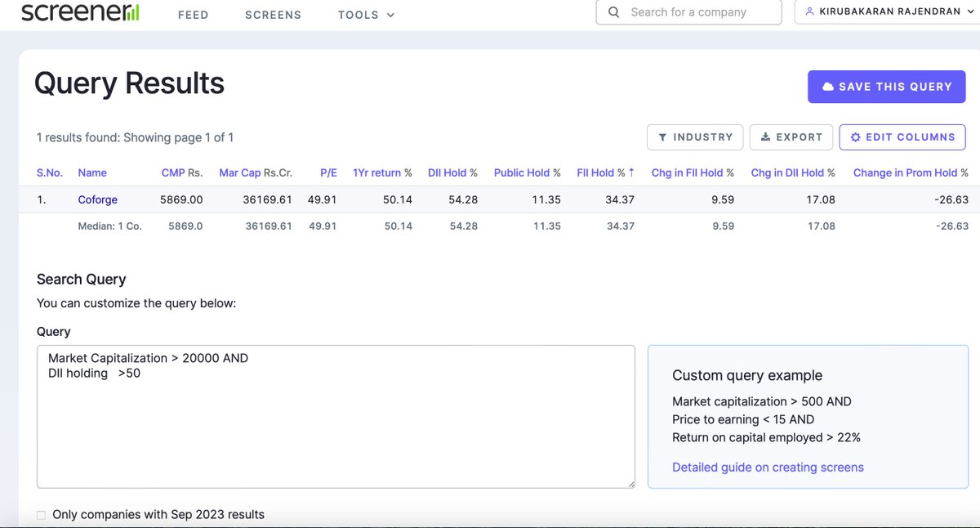Select the 50.14 return value in Coforge row
The image size is (980, 528).
[x=398, y=199]
